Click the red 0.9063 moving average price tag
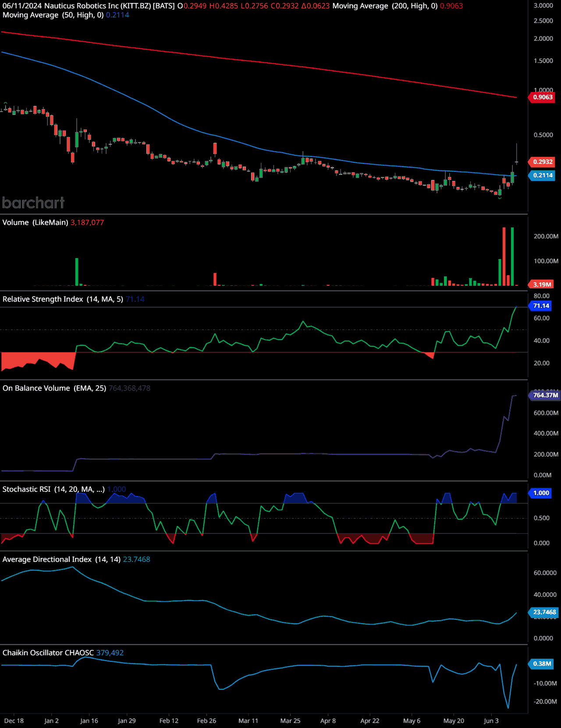 (x=543, y=97)
